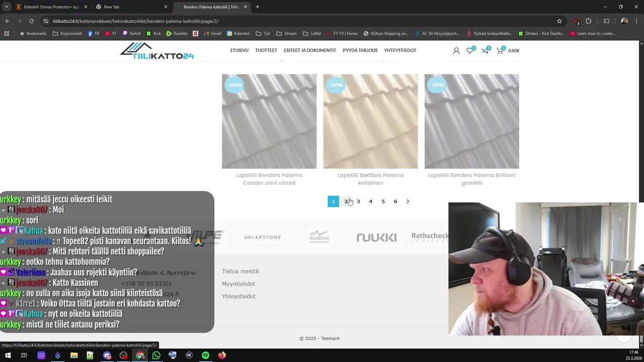Open the shopping cart showing 0.00€
644x362 pixels.
tap(508, 50)
